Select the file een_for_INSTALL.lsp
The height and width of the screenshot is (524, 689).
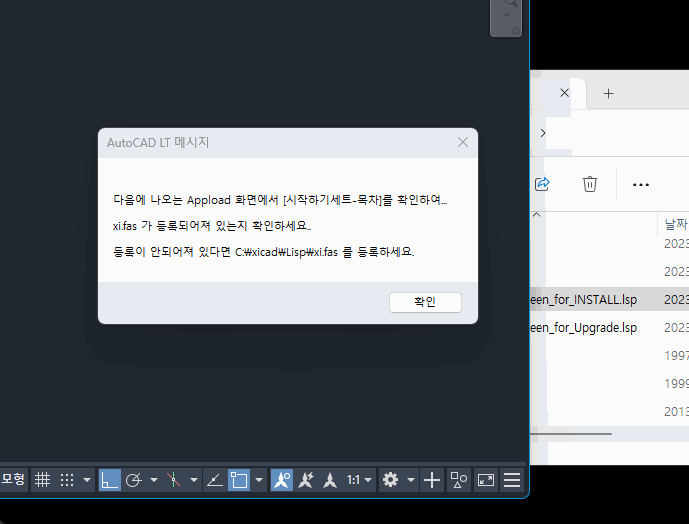click(x=584, y=300)
